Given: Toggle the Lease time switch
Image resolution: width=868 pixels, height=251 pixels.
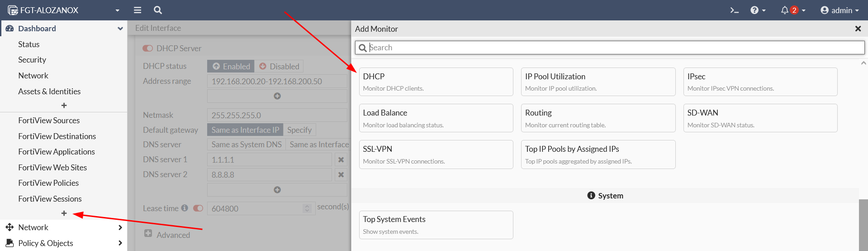Looking at the screenshot, I should pos(198,208).
